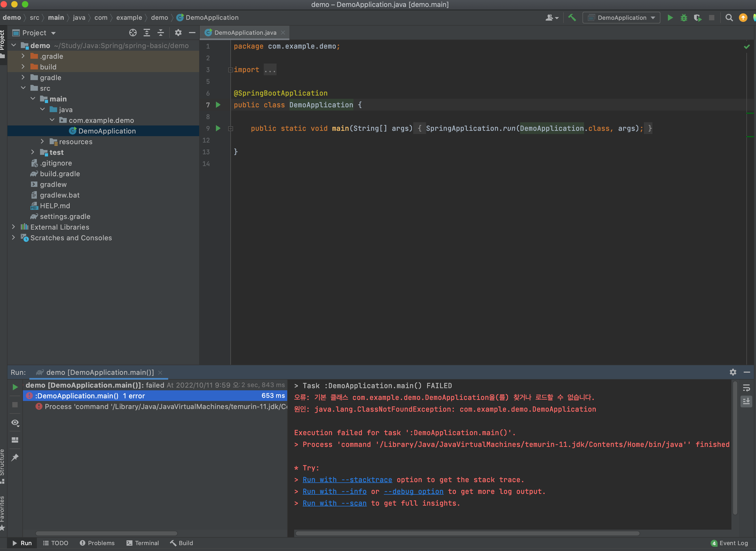
Task: Click the Stop square in top toolbar
Action: point(712,18)
